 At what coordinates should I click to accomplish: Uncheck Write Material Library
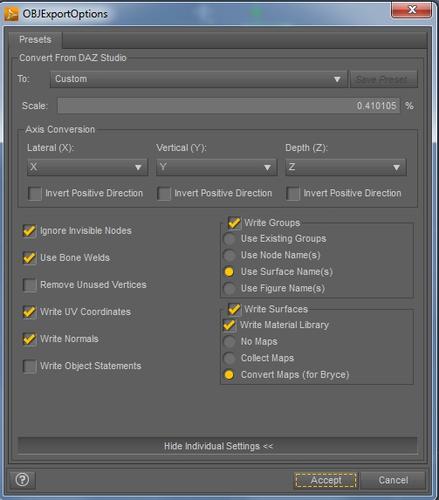pyautogui.click(x=229, y=325)
